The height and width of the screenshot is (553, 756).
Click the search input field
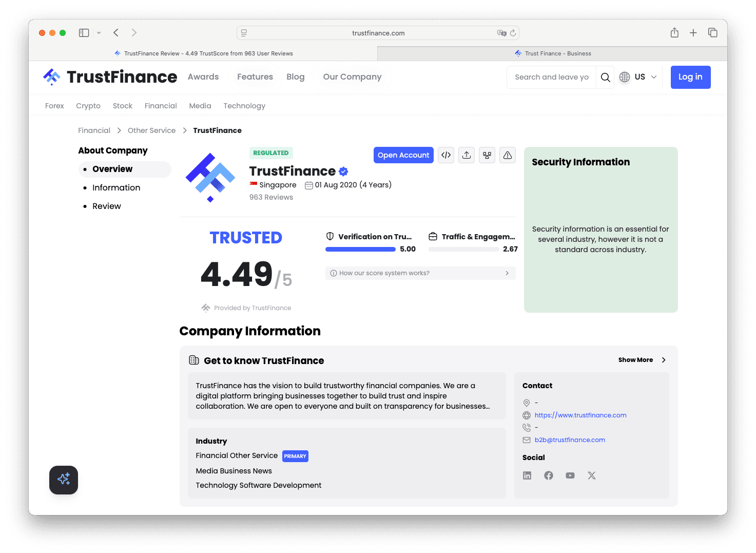click(x=552, y=77)
